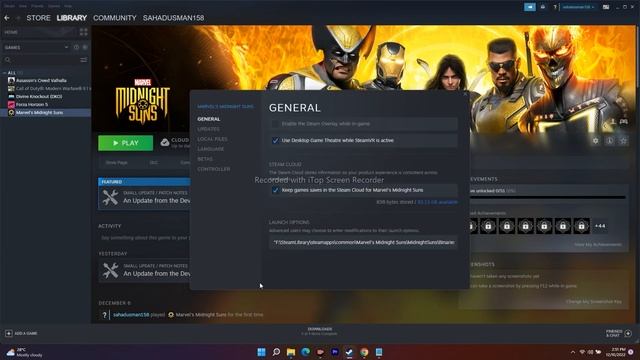This screenshot has height=360, width=640.
Task: Open FRIENDS & CHAT panel
Action: coord(618,333)
